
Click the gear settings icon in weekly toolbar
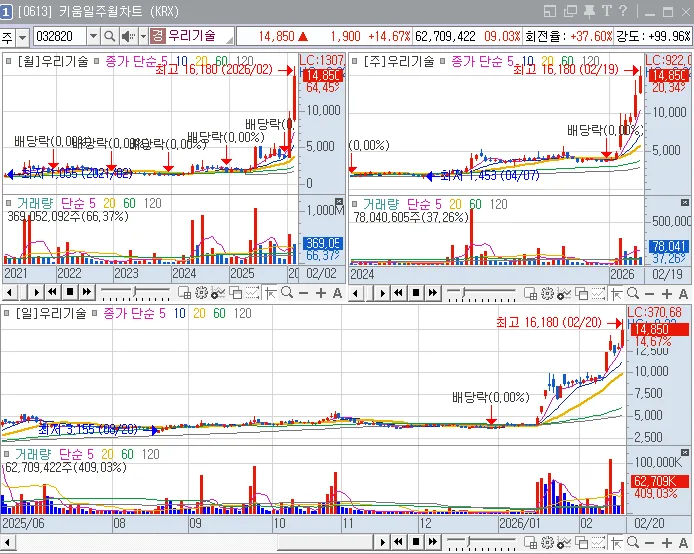click(547, 293)
